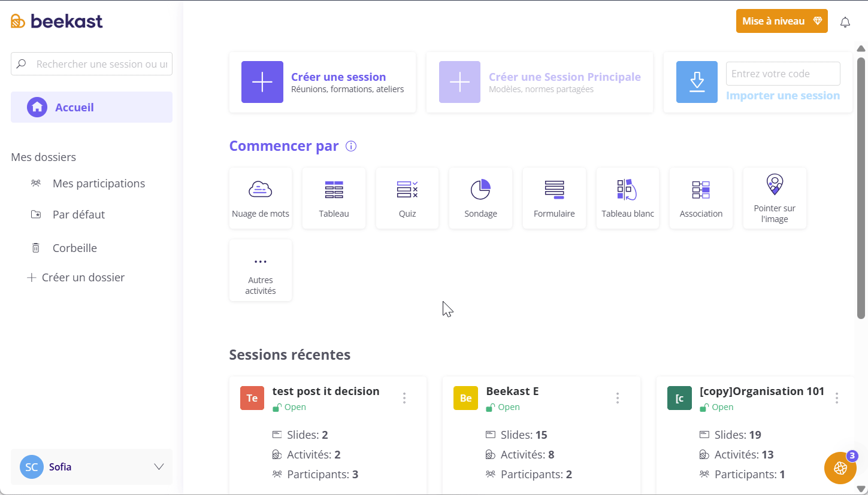Open options menu for Beekast E session
This screenshot has height=495, width=868.
pyautogui.click(x=618, y=398)
